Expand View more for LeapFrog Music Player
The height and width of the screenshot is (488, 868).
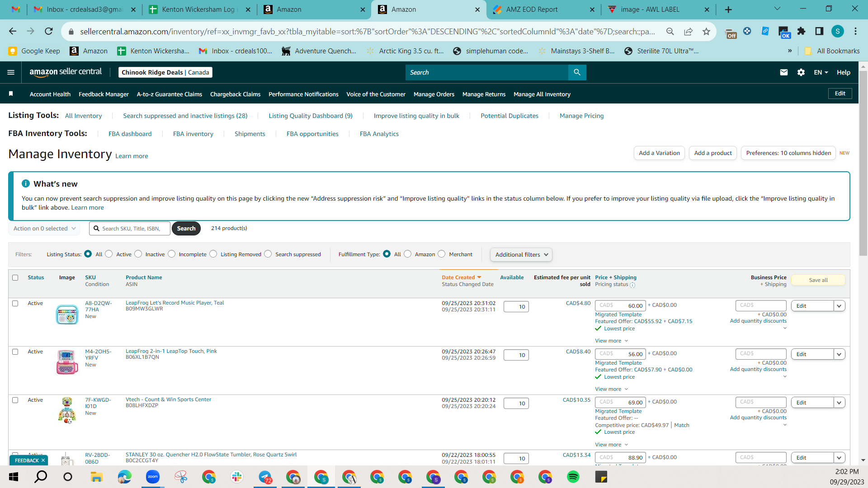pyautogui.click(x=612, y=341)
